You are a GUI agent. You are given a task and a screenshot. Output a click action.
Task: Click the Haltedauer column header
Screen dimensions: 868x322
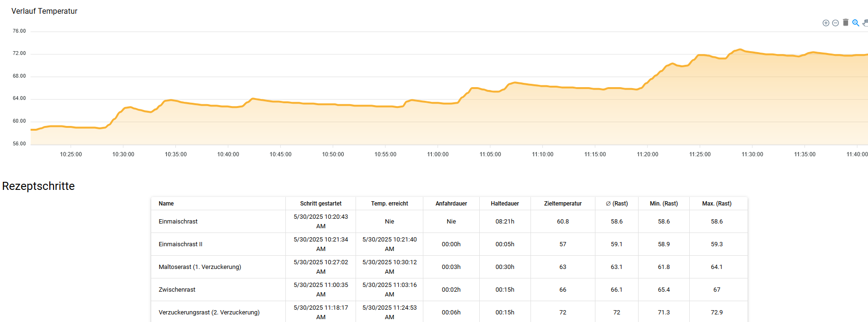[504, 204]
